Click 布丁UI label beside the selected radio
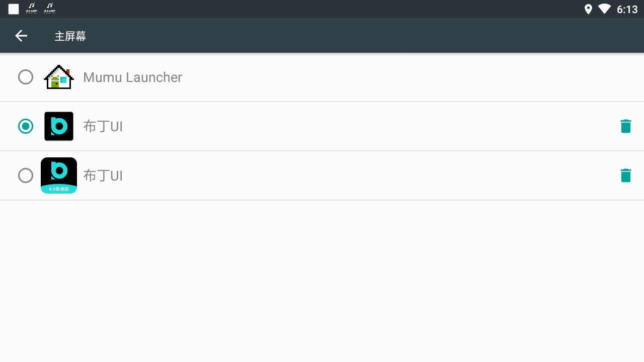644x362 pixels. [103, 126]
